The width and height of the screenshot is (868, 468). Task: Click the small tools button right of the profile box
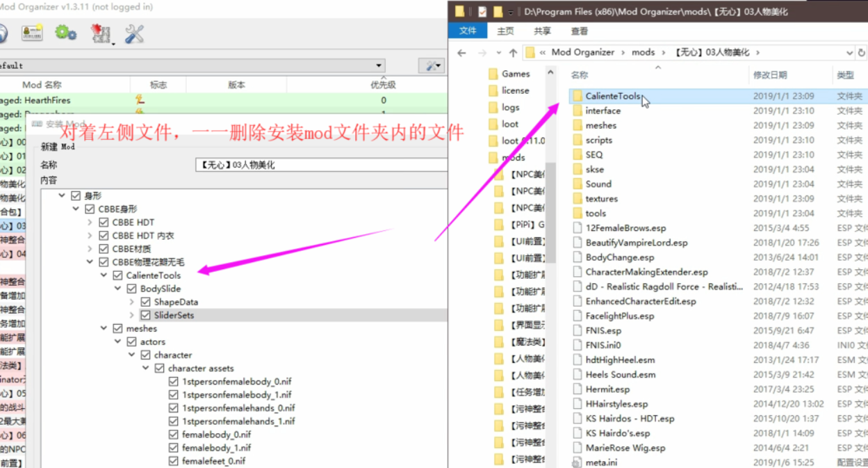click(x=431, y=65)
